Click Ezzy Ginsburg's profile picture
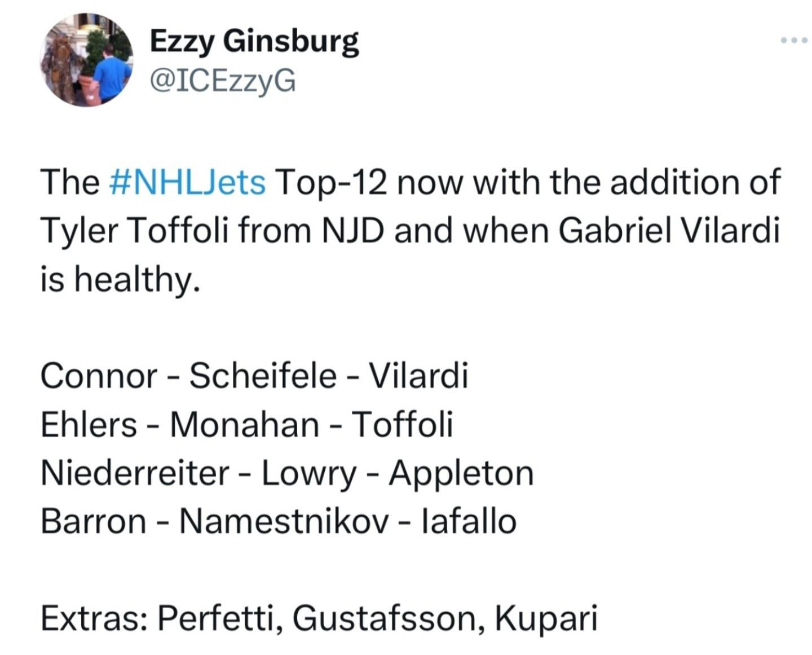This screenshot has width=812, height=655. 87,60
